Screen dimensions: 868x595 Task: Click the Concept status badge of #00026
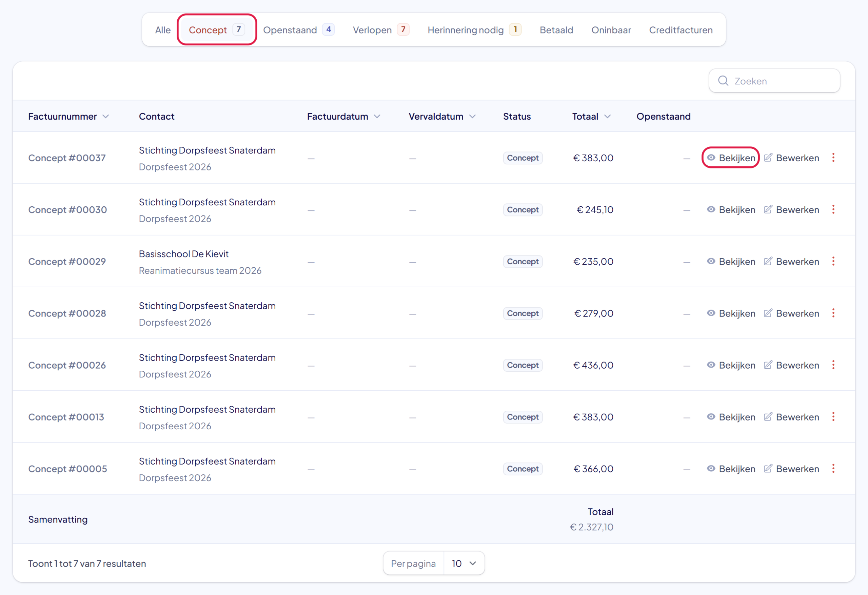pyautogui.click(x=522, y=365)
